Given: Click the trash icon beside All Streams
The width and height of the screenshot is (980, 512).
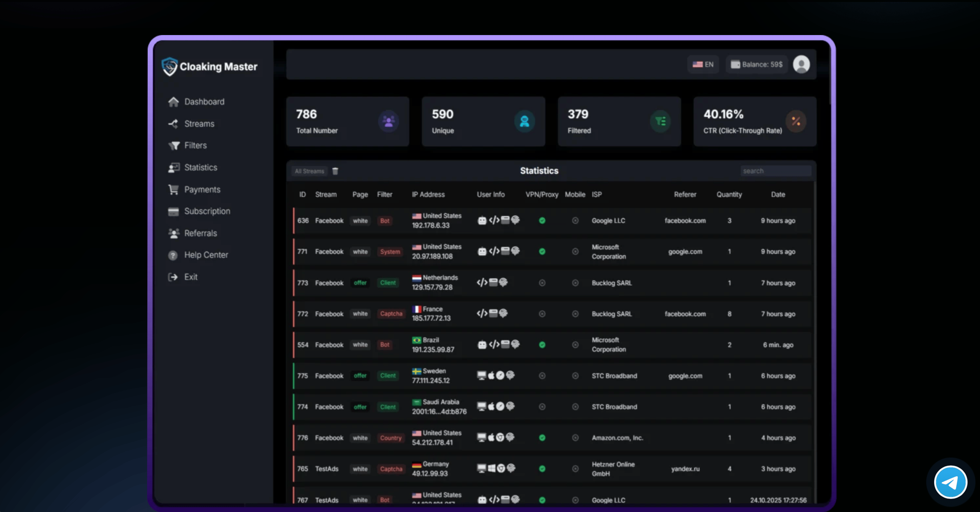Looking at the screenshot, I should [335, 171].
